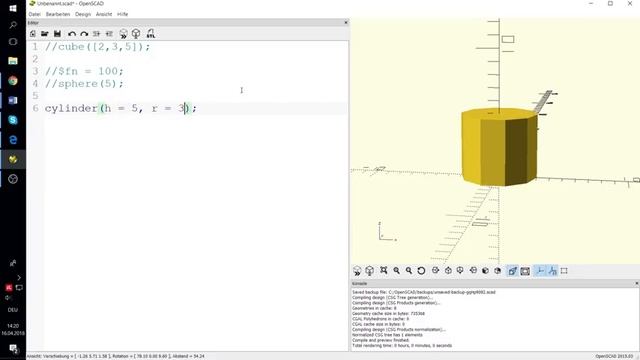Expand hidden system tray icons chevron
Image resolution: width=640 pixels, height=360 pixels.
point(19,278)
